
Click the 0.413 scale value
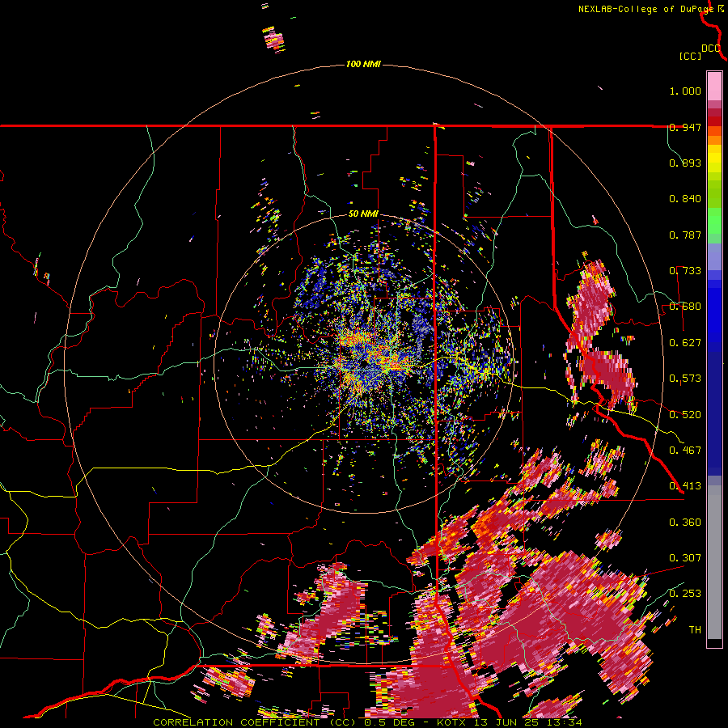(x=685, y=486)
